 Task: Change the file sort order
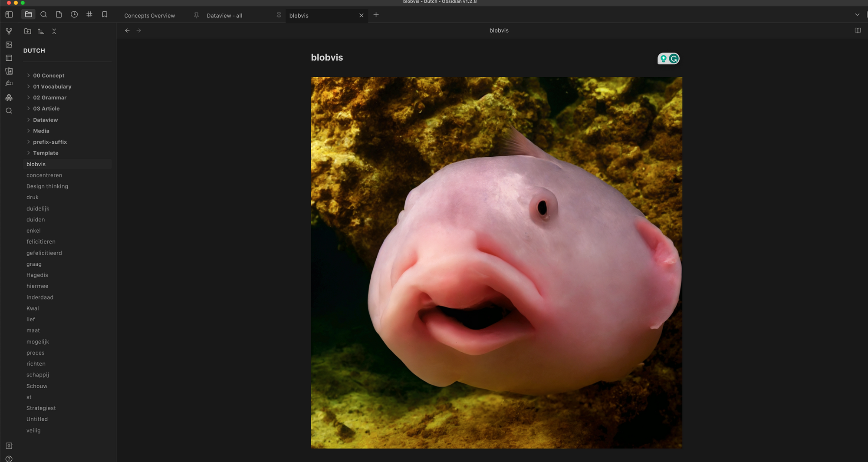[41, 31]
